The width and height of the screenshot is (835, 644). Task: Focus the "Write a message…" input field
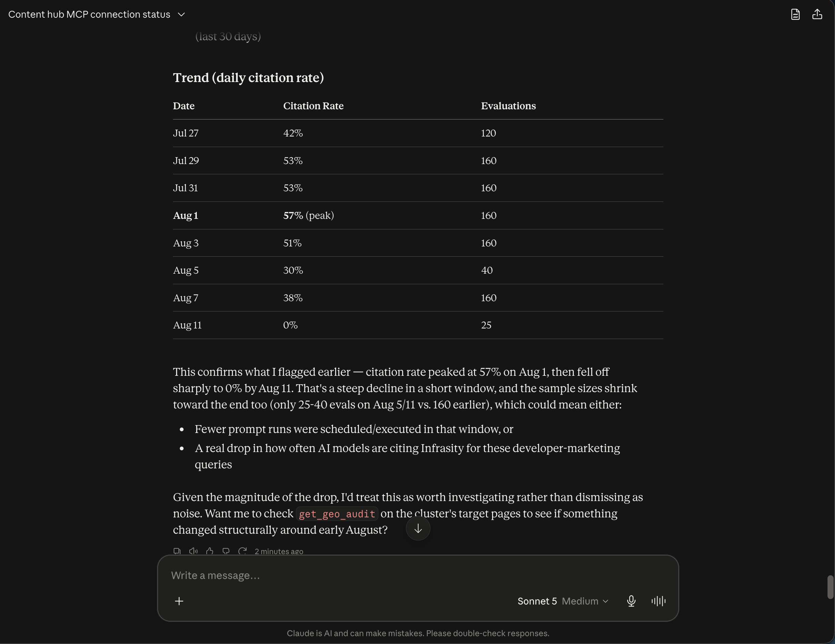417,576
